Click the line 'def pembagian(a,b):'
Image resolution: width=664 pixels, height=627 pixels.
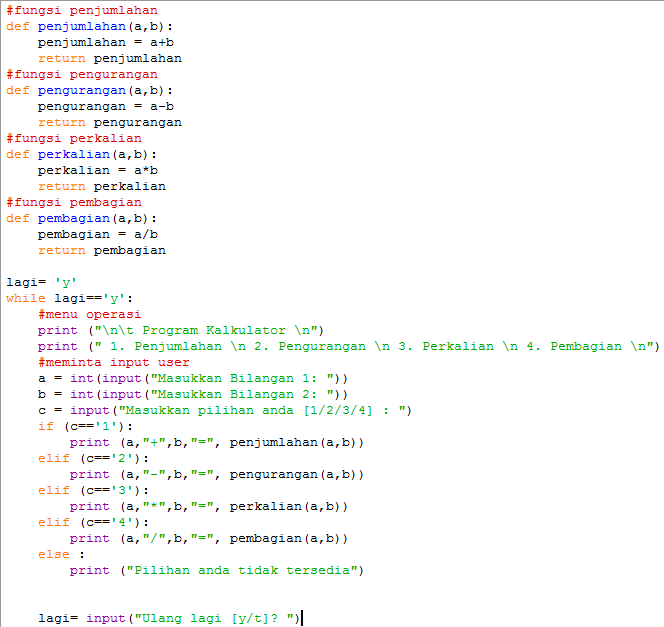click(x=81, y=218)
